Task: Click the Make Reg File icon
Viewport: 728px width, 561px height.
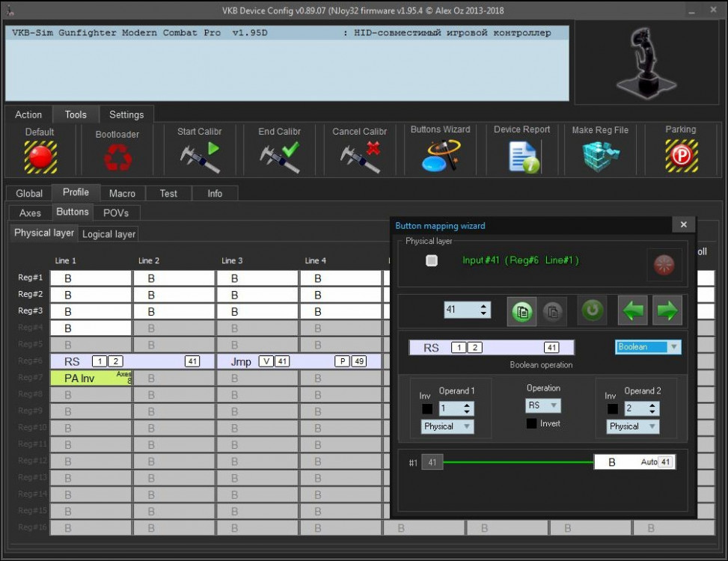Action: pyautogui.click(x=600, y=156)
